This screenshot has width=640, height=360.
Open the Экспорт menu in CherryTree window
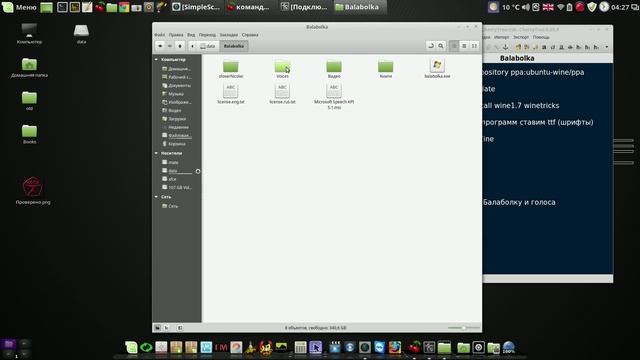pos(520,37)
